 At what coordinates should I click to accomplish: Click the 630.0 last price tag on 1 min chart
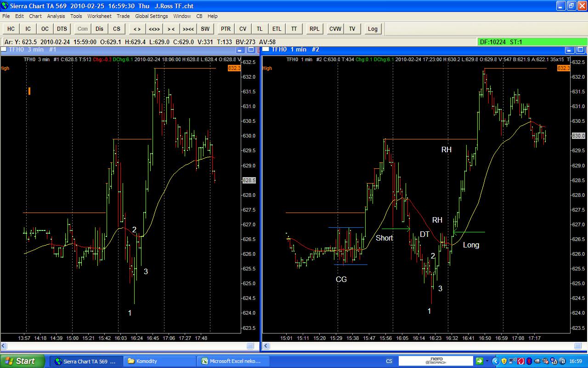pyautogui.click(x=578, y=136)
